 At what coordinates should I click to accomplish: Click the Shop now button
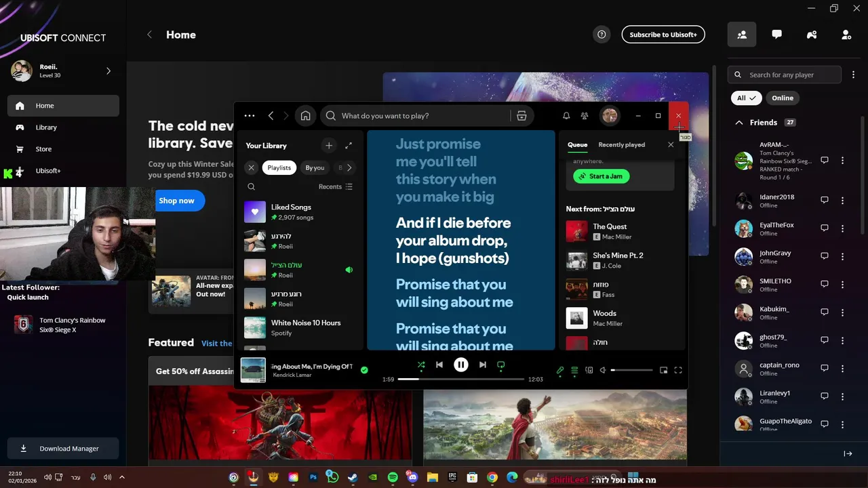coord(176,201)
